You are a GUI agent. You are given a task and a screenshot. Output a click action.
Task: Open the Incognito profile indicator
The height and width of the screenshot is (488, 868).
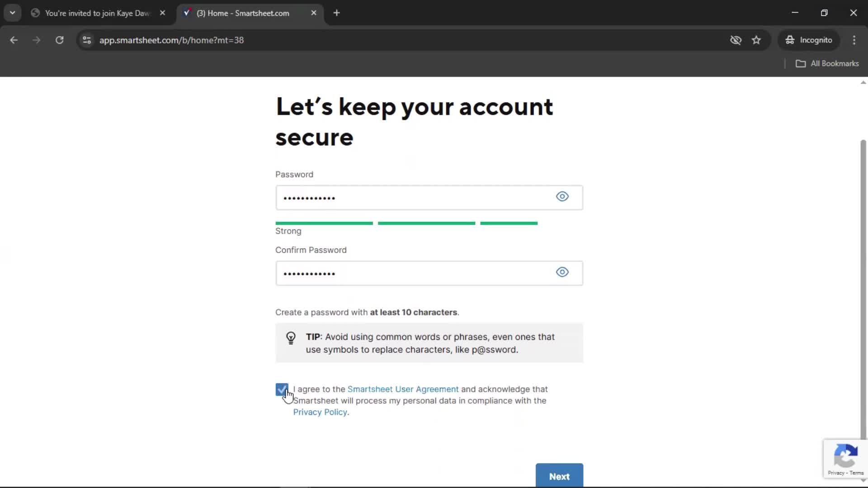(x=809, y=40)
